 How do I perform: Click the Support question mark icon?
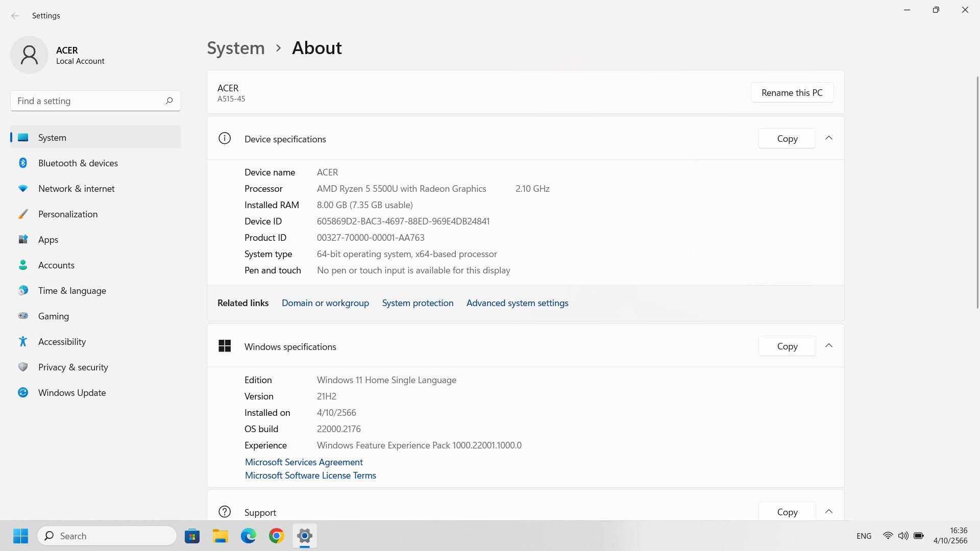[225, 512]
